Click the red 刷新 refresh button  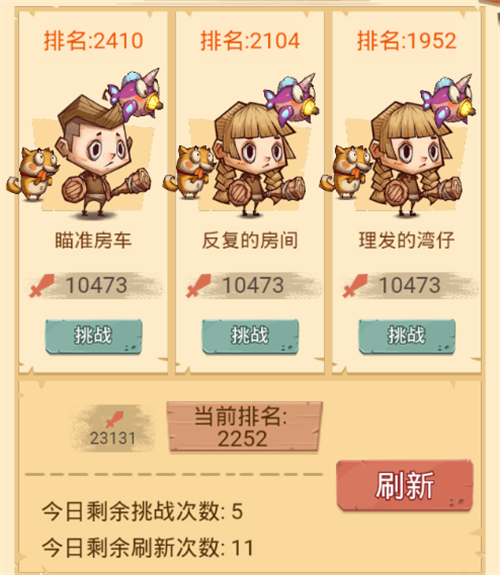point(405,486)
